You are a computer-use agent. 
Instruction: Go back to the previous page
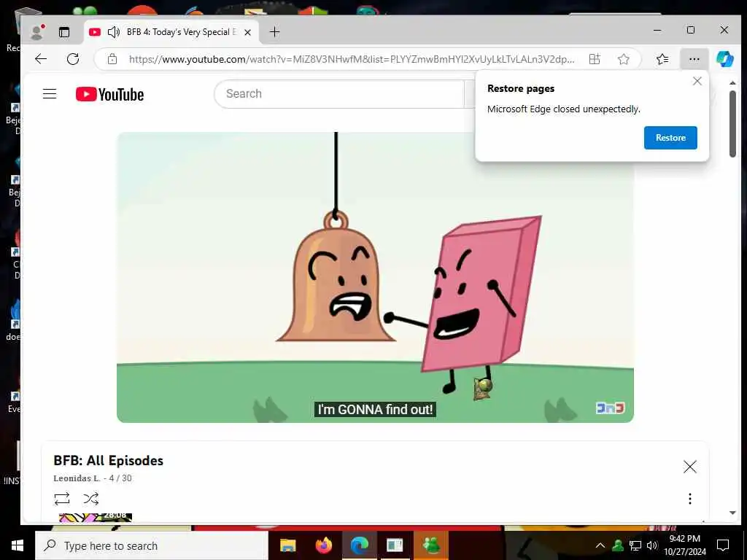point(41,59)
